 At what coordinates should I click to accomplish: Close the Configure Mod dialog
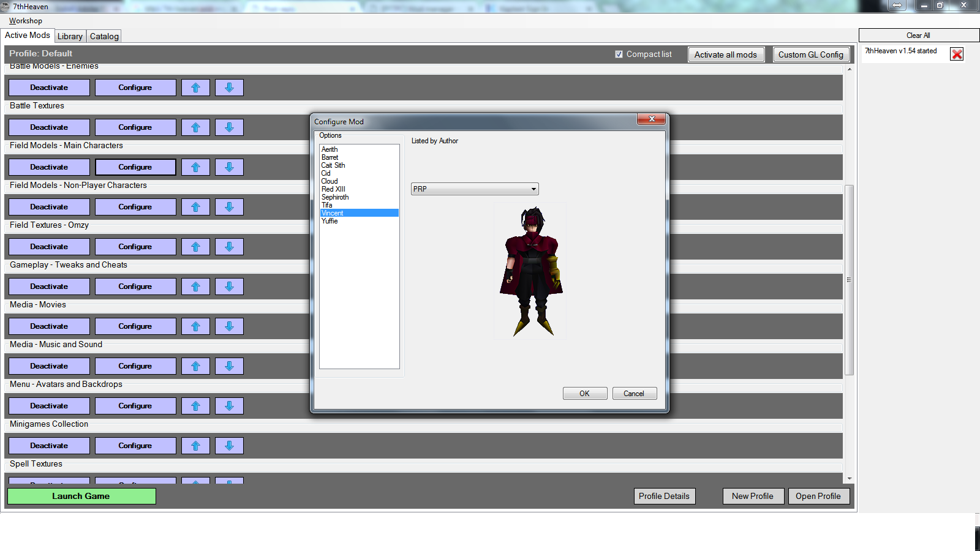tap(652, 119)
